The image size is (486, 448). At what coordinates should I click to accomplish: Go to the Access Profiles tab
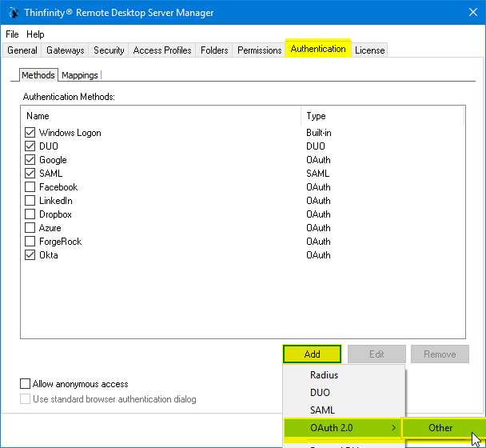click(162, 50)
